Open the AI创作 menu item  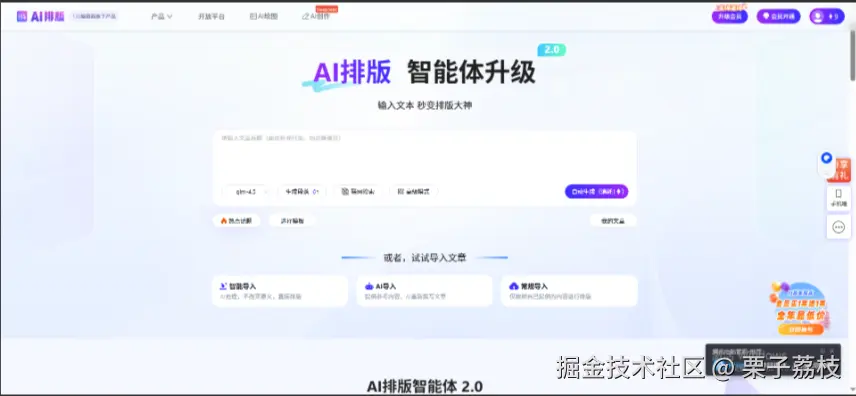316,16
